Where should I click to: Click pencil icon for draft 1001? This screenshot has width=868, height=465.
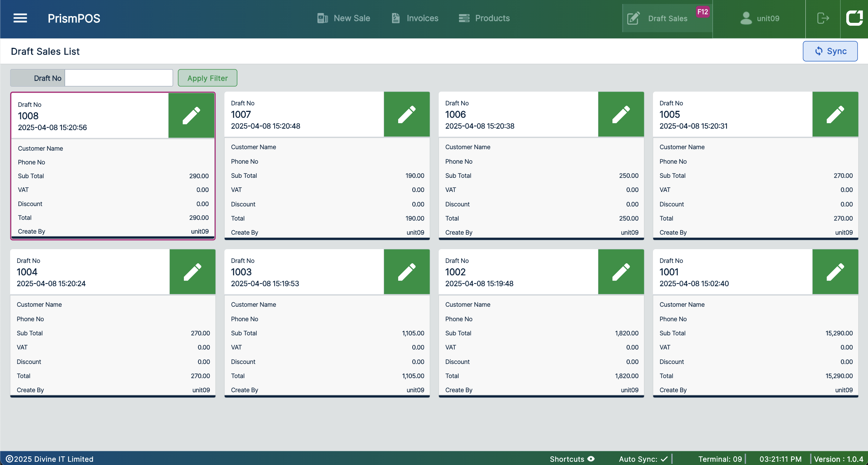coord(835,272)
